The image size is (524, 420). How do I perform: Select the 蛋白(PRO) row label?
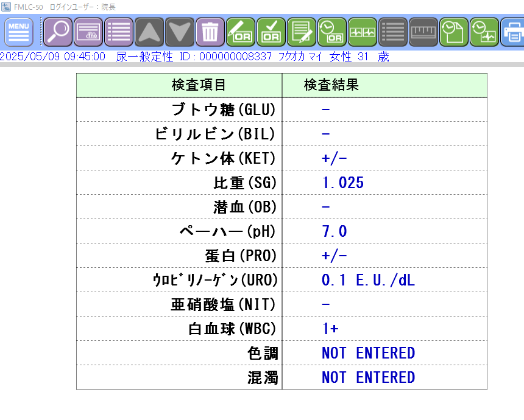(x=241, y=256)
